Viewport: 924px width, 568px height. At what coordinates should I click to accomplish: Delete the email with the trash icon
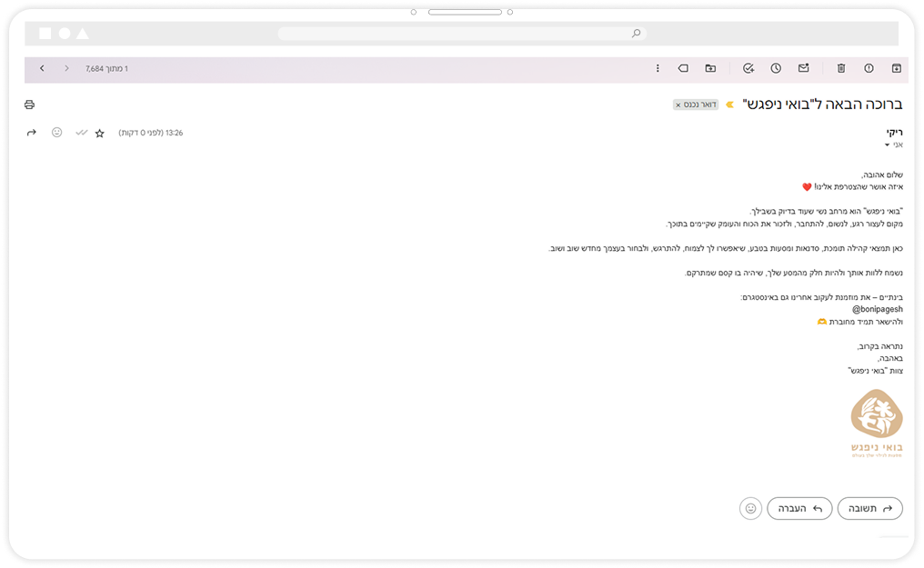click(841, 68)
